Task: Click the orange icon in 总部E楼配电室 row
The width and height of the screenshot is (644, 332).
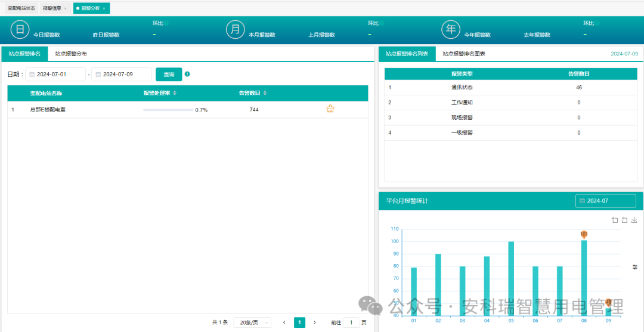Action: pyautogui.click(x=330, y=109)
